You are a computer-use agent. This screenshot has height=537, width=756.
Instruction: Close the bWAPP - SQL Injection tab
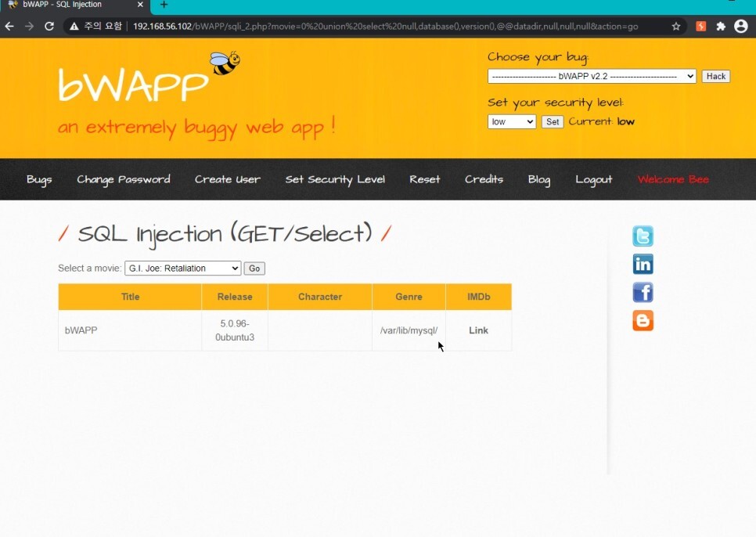point(140,5)
